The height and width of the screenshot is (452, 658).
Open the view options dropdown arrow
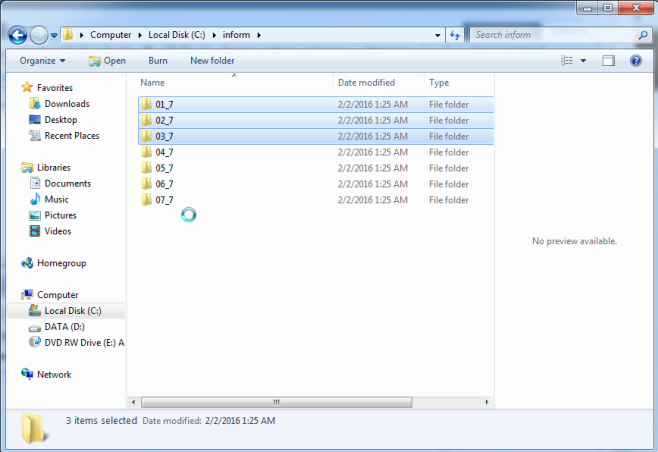584,61
